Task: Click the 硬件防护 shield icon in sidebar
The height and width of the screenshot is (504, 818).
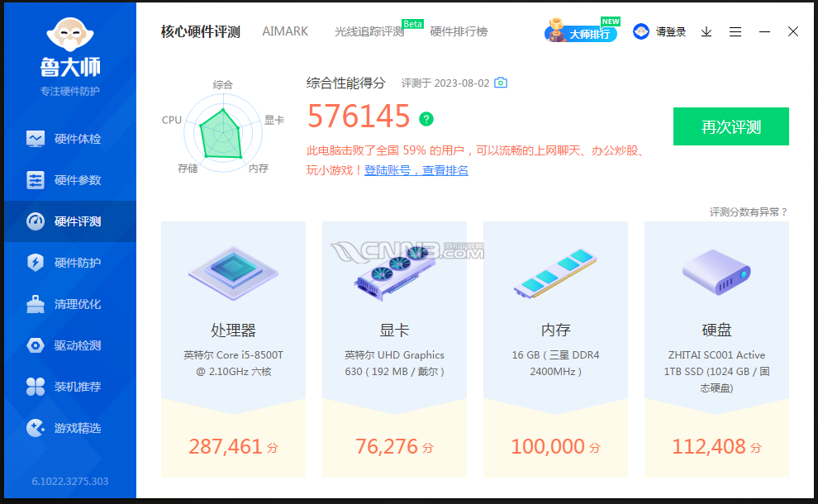Action: tap(36, 263)
